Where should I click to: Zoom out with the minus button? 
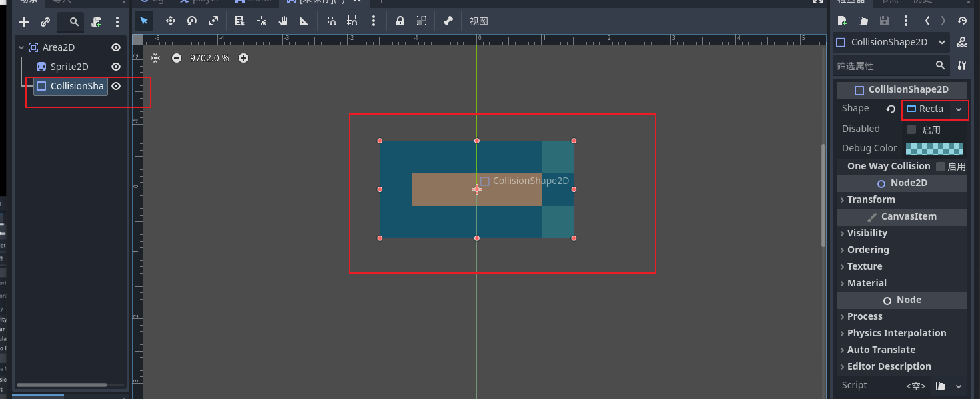point(177,58)
